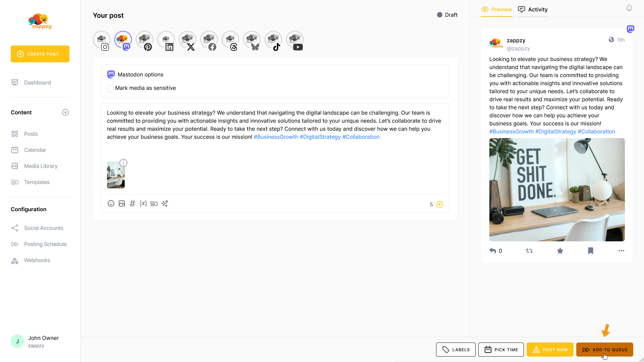The width and height of the screenshot is (644, 362).
Task: Insert a variable using the (x) icon
Action: click(x=143, y=203)
